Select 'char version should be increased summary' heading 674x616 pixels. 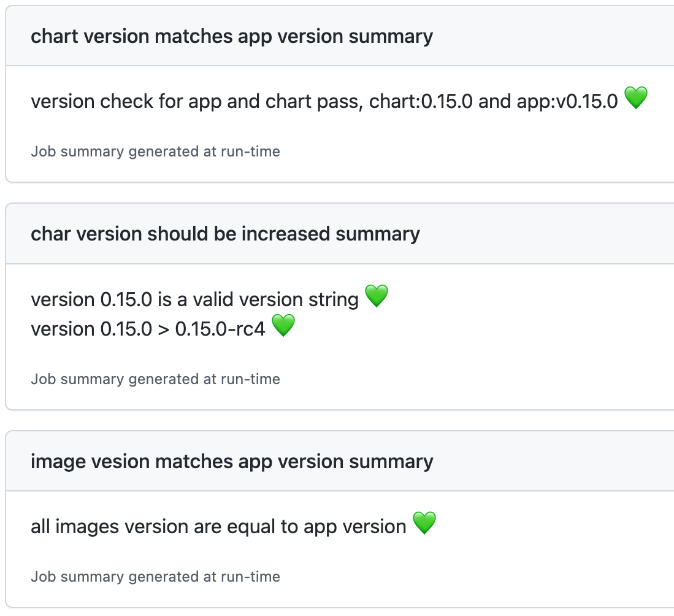coord(225,234)
